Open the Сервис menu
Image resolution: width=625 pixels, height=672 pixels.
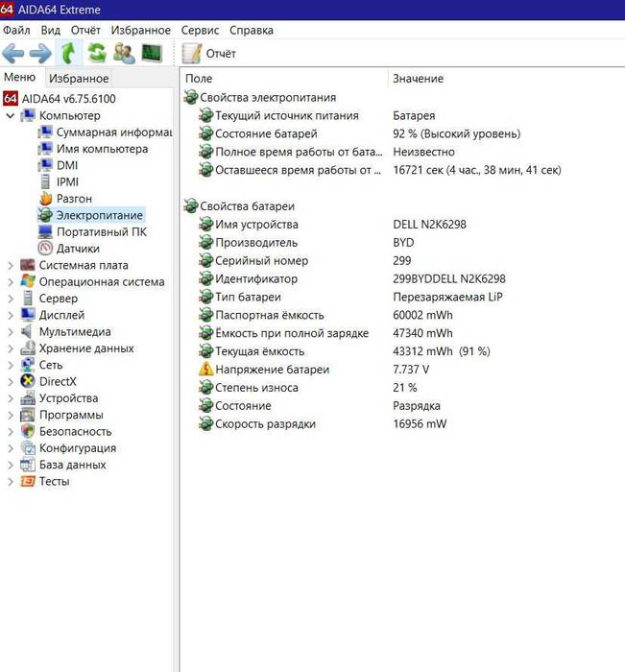[x=200, y=31]
